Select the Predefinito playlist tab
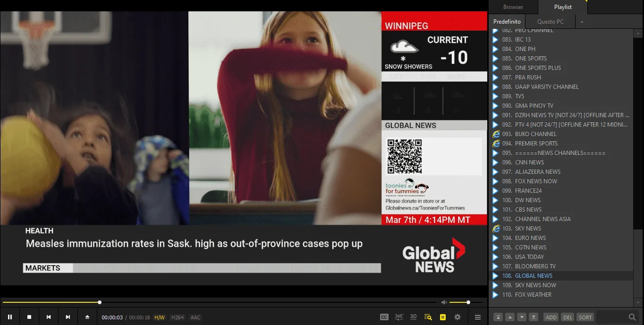The image size is (644, 325). coord(507,22)
